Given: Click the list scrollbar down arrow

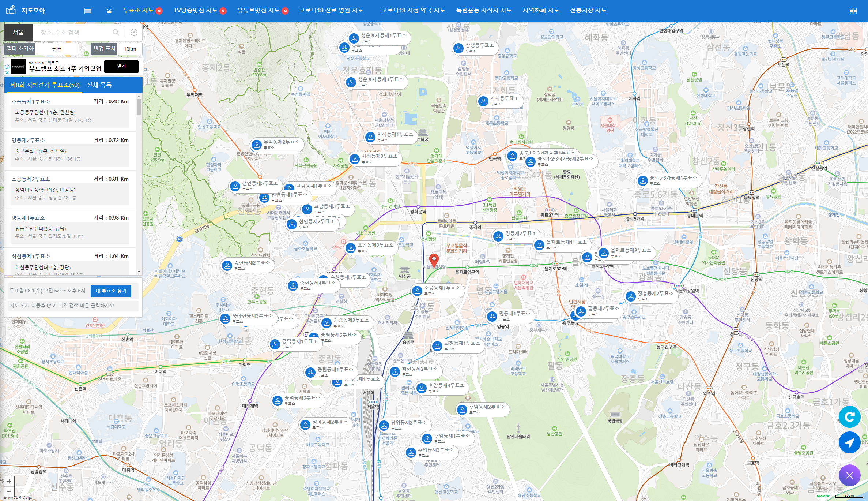Looking at the screenshot, I should [x=139, y=272].
